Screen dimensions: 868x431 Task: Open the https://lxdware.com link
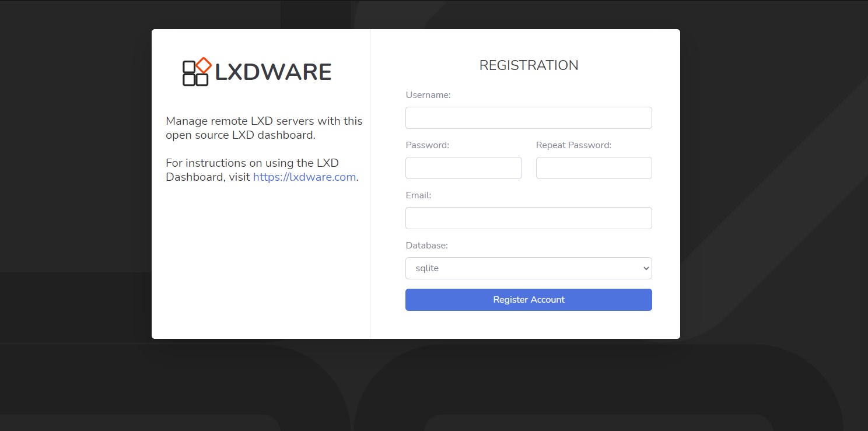tap(304, 177)
